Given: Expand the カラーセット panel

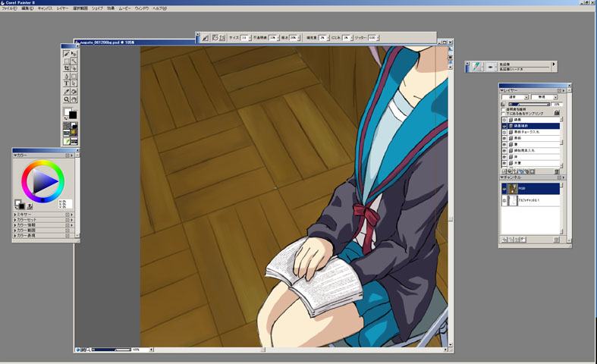Looking at the screenshot, I should (15, 220).
